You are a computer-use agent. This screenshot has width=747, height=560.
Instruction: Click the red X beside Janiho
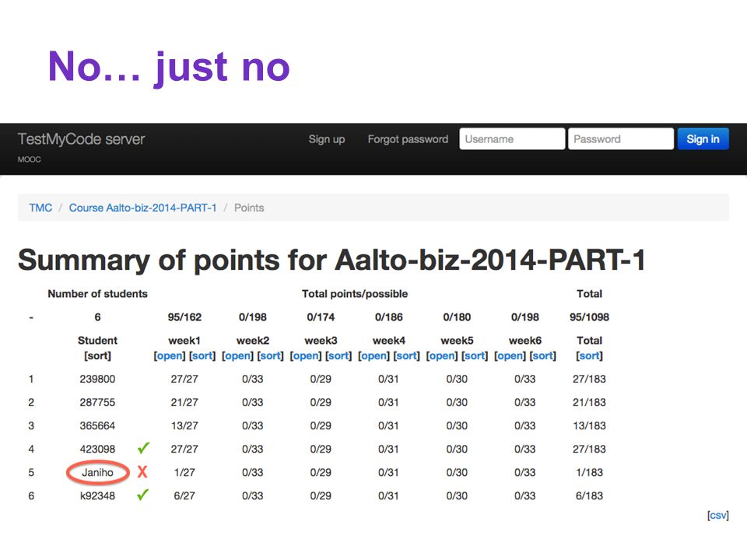(x=142, y=472)
